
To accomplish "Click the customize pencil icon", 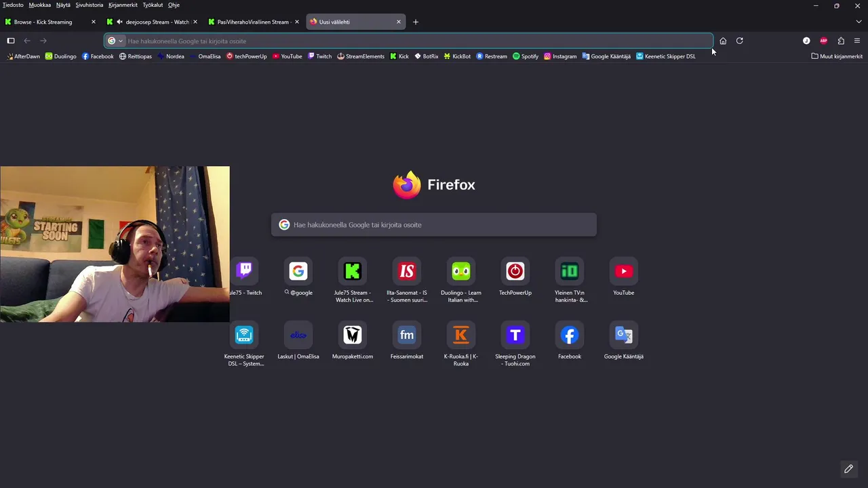I will (848, 469).
